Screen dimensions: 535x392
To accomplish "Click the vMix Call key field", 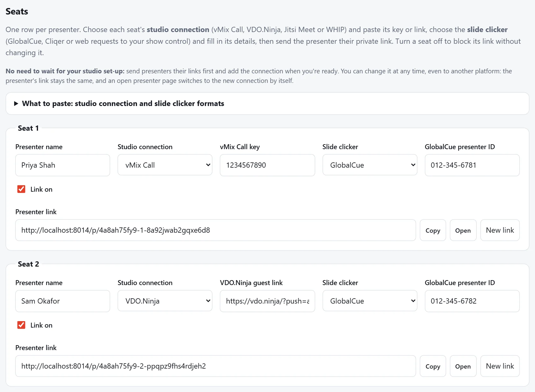I will click(x=267, y=165).
